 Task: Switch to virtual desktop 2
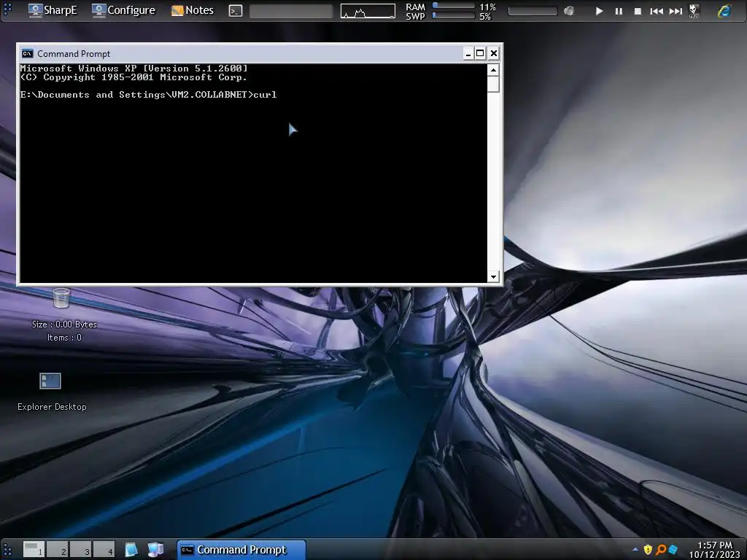click(57, 549)
